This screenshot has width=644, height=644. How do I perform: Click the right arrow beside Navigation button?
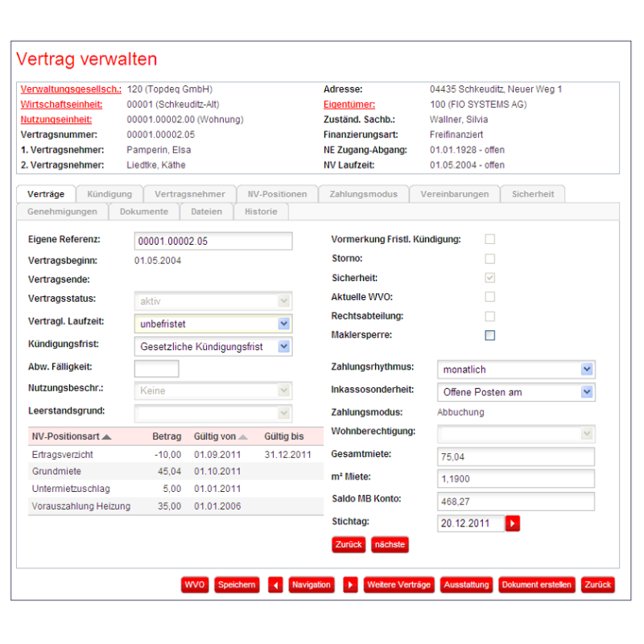[x=350, y=585]
